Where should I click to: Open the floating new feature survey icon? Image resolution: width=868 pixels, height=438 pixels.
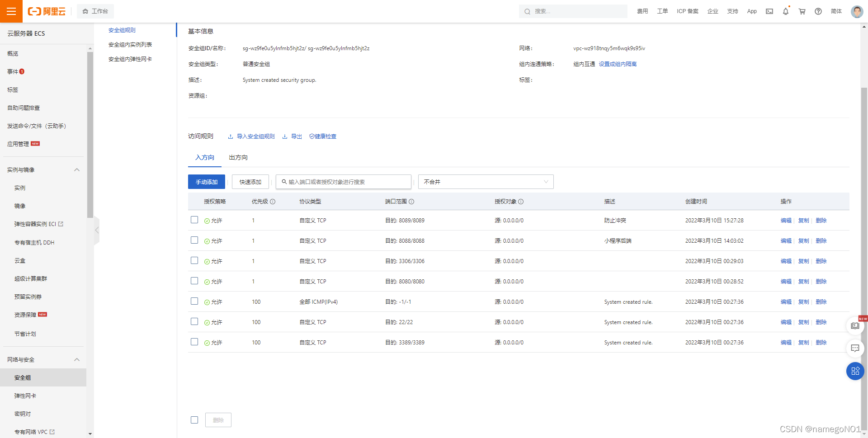point(855,325)
